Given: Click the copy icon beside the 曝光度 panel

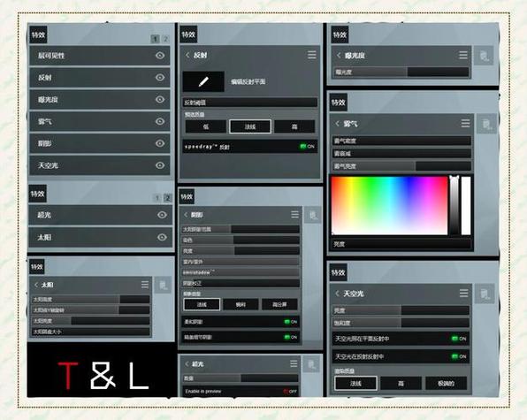Looking at the screenshot, I should click(484, 56).
